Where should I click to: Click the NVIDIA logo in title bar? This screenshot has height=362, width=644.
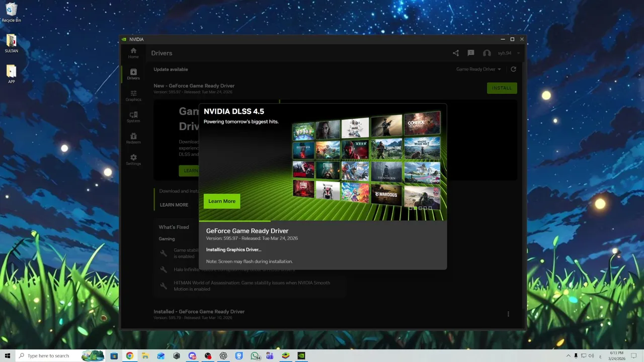pos(124,39)
